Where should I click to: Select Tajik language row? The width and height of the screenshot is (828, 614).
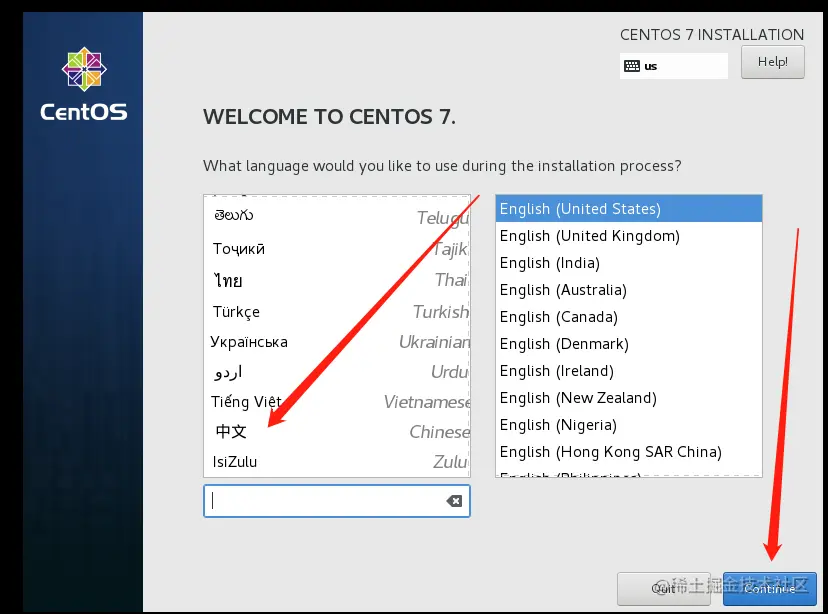(x=337, y=249)
